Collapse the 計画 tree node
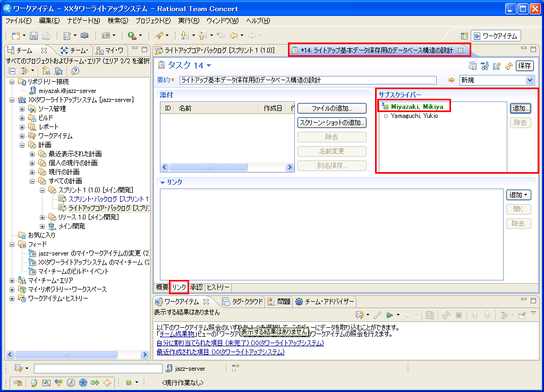The image size is (544, 392). (x=22, y=145)
